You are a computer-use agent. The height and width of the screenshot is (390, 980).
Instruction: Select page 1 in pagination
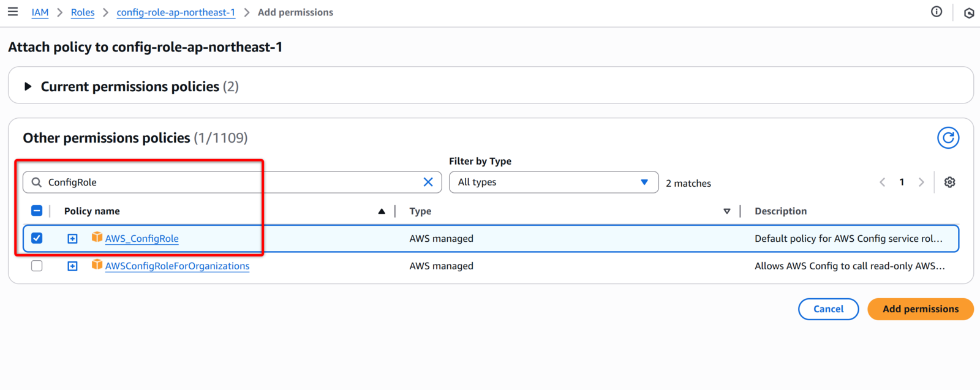pos(902,182)
